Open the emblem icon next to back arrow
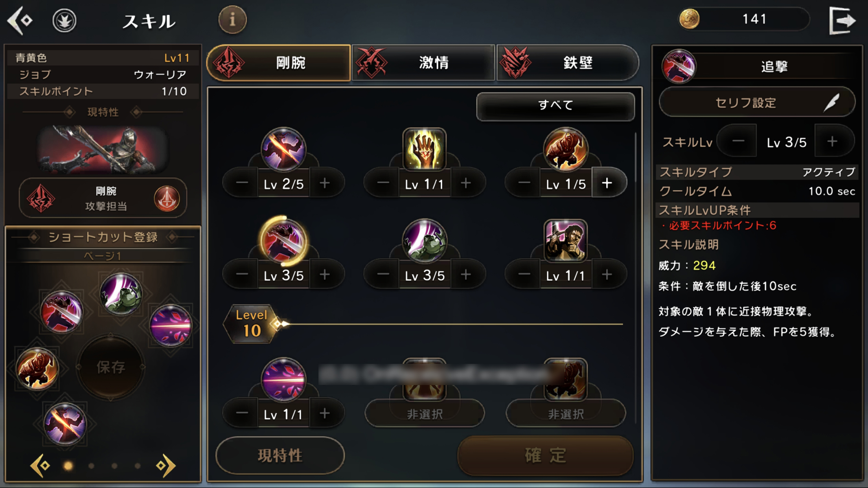The image size is (868, 488). 64,20
